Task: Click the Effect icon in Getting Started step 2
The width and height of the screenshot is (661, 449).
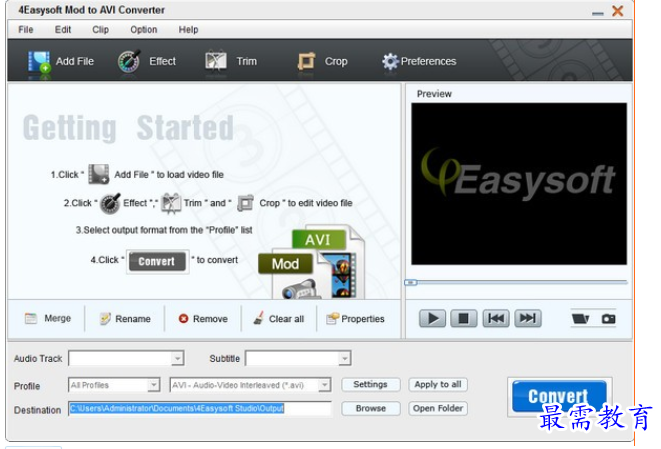Action: [110, 203]
